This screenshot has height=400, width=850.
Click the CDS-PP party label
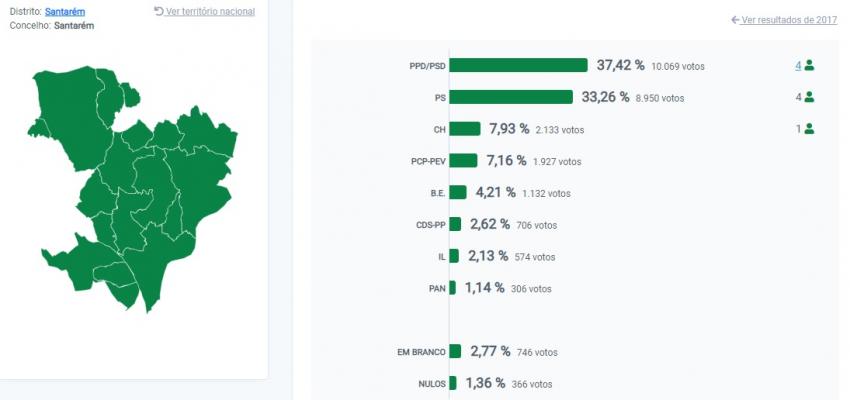(431, 225)
